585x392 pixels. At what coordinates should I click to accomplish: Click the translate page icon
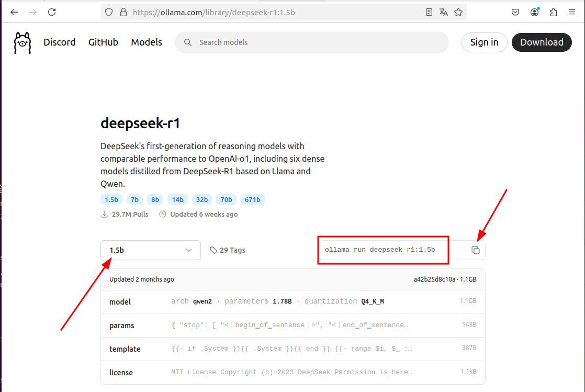point(444,13)
